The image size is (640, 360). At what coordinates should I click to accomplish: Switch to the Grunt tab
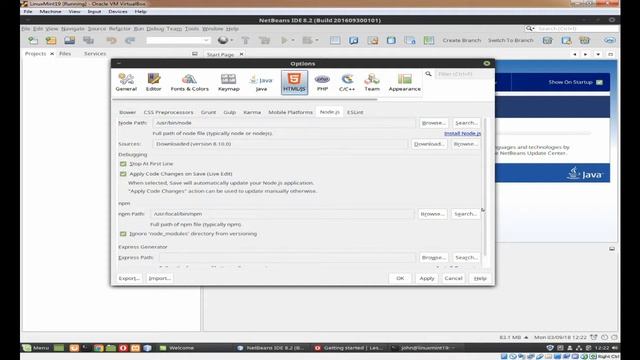208,112
